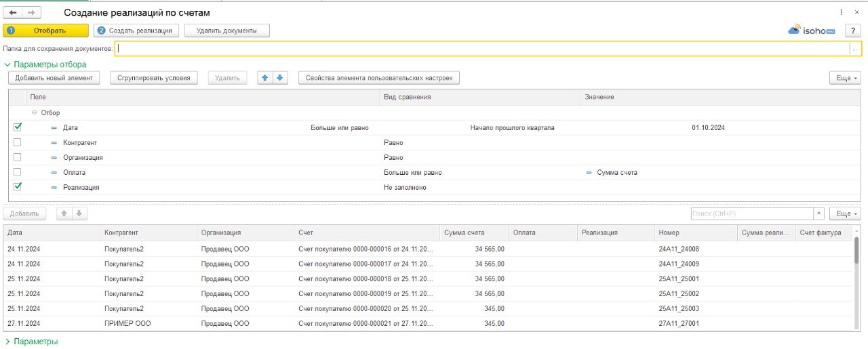Collapse the Отбор tree node
Viewport: 868px width, 349px height.
(35, 112)
